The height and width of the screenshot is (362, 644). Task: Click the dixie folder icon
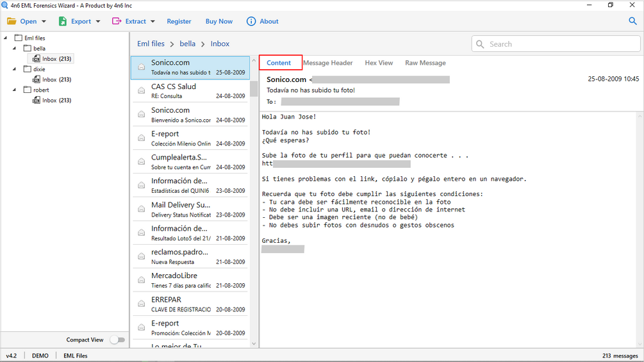27,69
